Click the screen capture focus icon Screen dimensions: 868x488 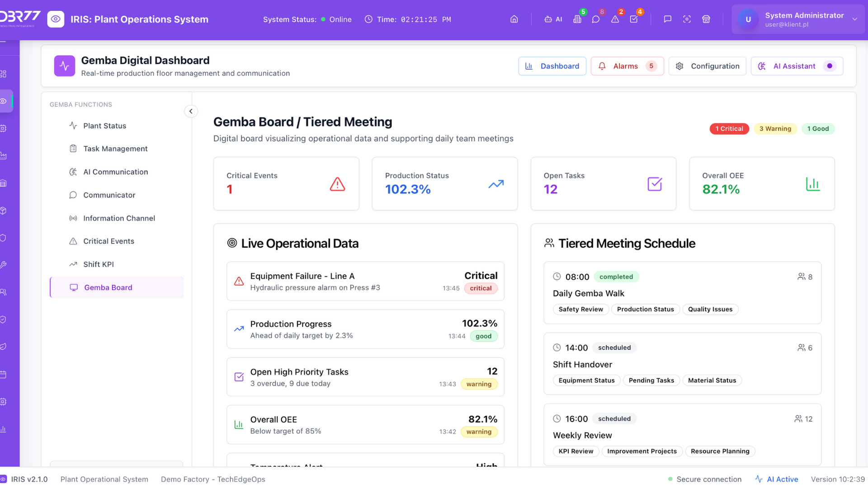(687, 19)
